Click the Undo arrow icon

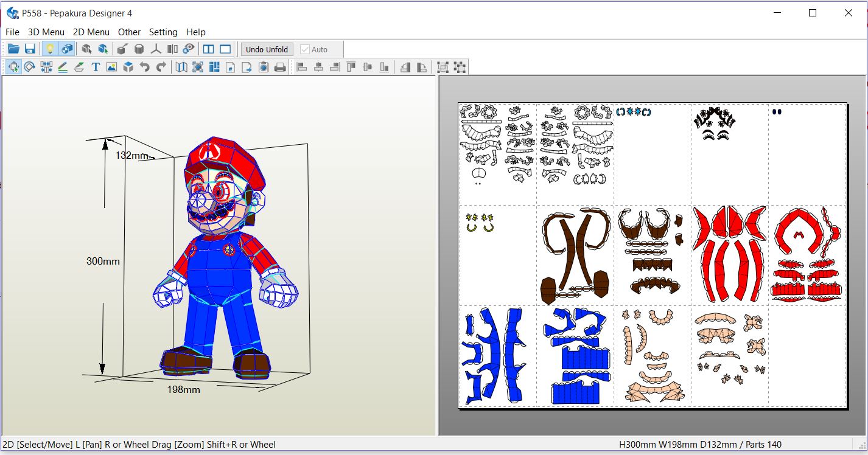pyautogui.click(x=144, y=67)
